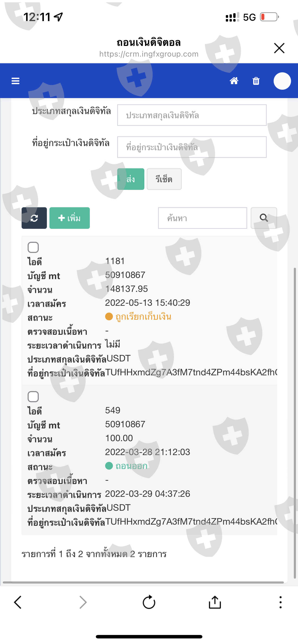Click the dark refresh list button
Image resolution: width=298 pixels, height=644 pixels.
pyautogui.click(x=34, y=218)
